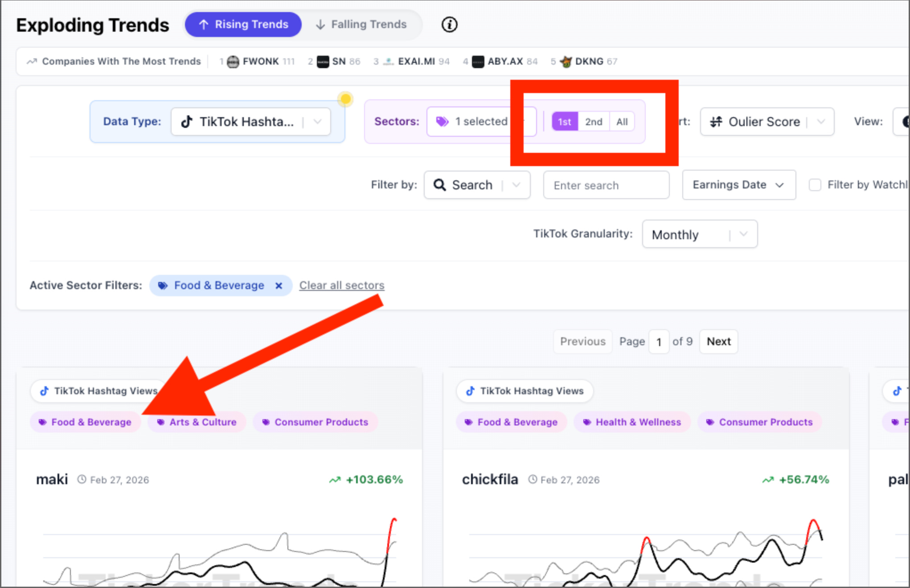Viewport: 910px width, 588px height.
Task: Click the TikTok icon in maki card badge
Action: coord(44,391)
